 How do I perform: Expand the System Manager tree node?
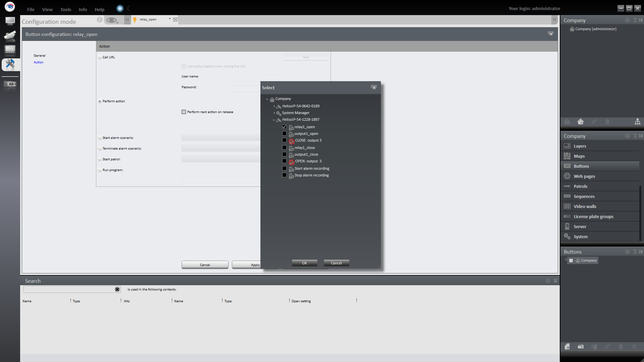274,113
